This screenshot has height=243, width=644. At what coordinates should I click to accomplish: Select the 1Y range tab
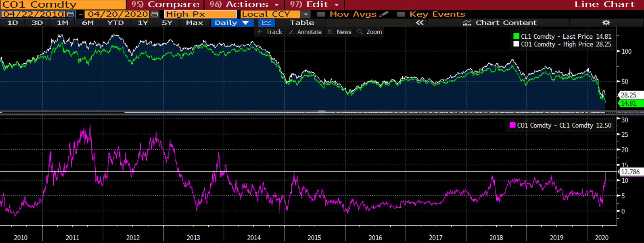click(x=143, y=23)
